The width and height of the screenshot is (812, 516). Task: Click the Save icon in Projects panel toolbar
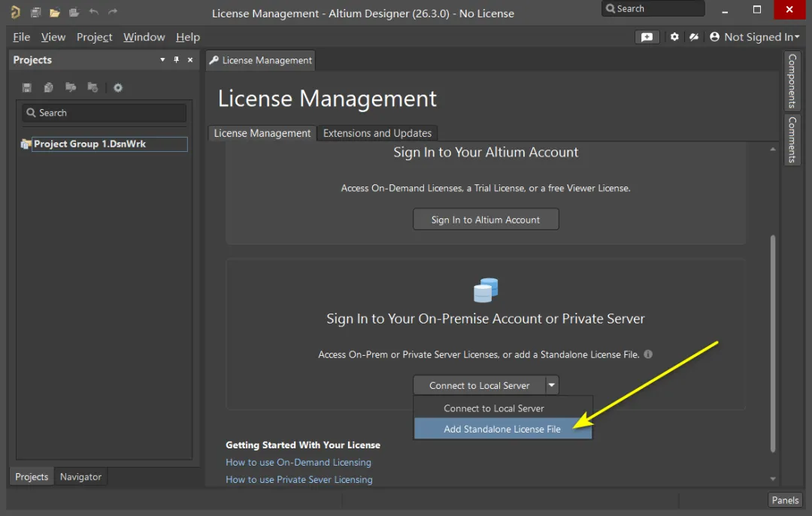(27, 87)
